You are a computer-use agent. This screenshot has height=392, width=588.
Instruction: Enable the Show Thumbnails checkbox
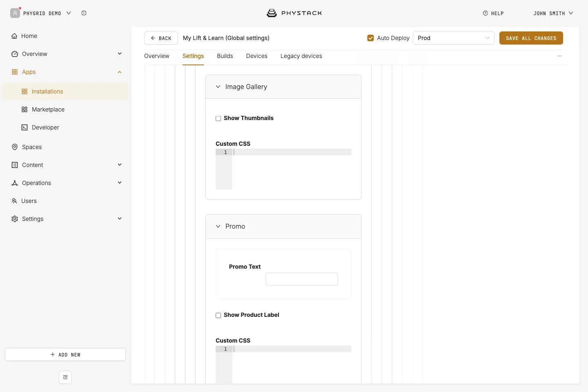(x=218, y=118)
